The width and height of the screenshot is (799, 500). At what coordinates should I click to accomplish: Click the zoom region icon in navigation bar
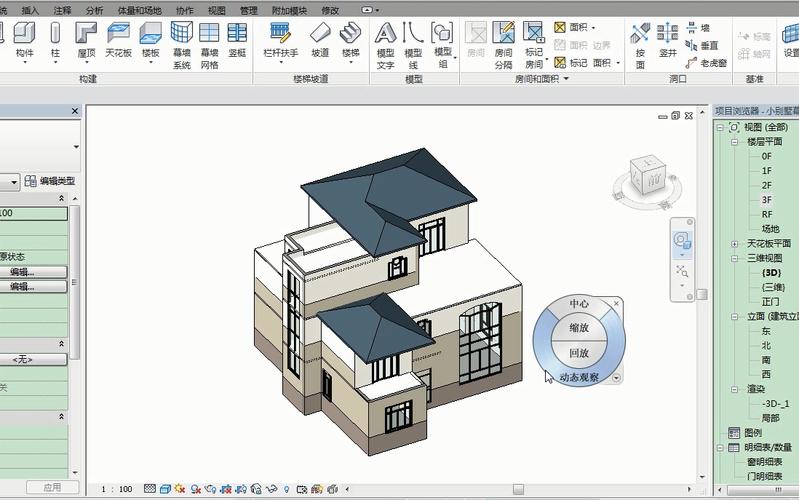point(682,271)
